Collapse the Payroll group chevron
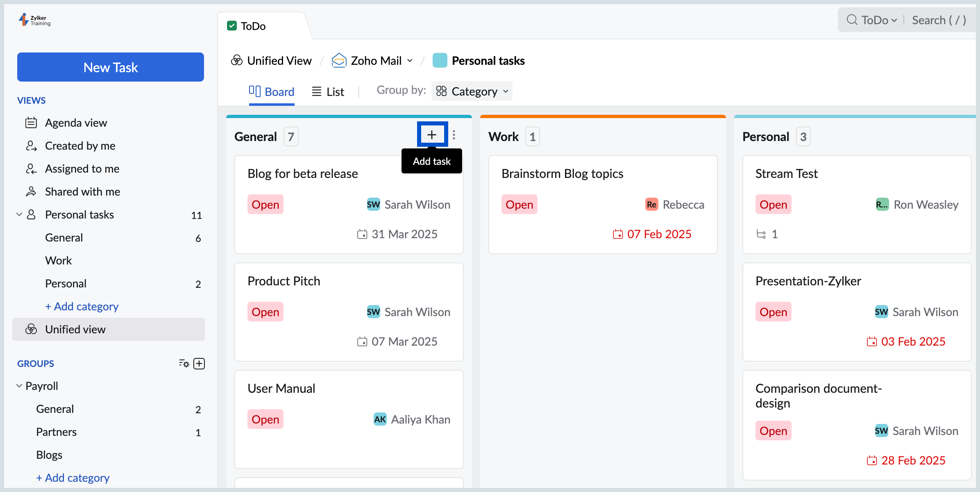This screenshot has height=492, width=980. point(19,386)
